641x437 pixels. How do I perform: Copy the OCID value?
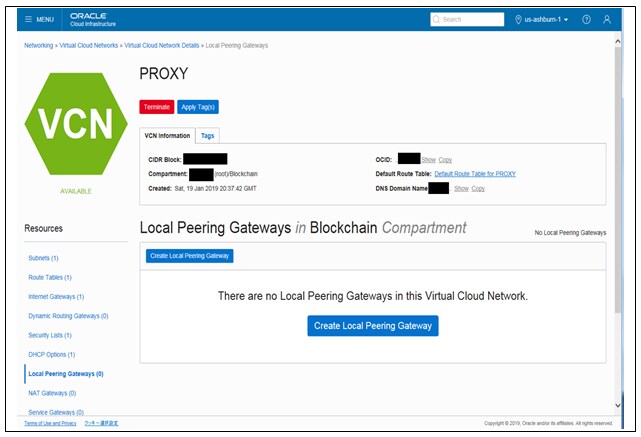click(x=445, y=159)
